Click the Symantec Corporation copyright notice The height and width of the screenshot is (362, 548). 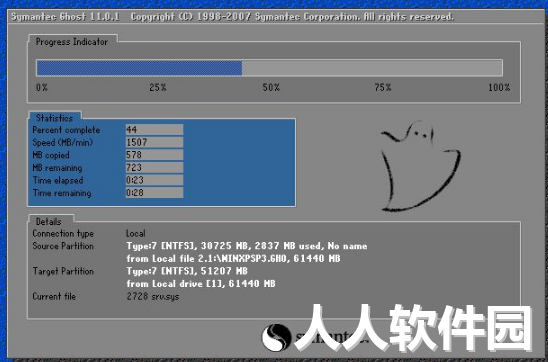(292, 17)
